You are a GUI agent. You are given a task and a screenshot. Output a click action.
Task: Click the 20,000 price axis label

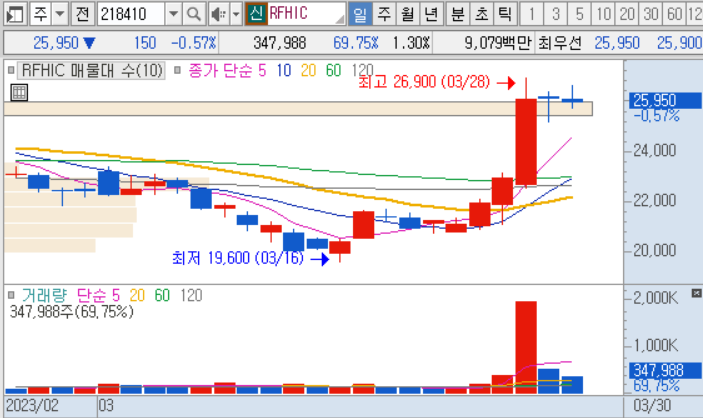click(655, 250)
